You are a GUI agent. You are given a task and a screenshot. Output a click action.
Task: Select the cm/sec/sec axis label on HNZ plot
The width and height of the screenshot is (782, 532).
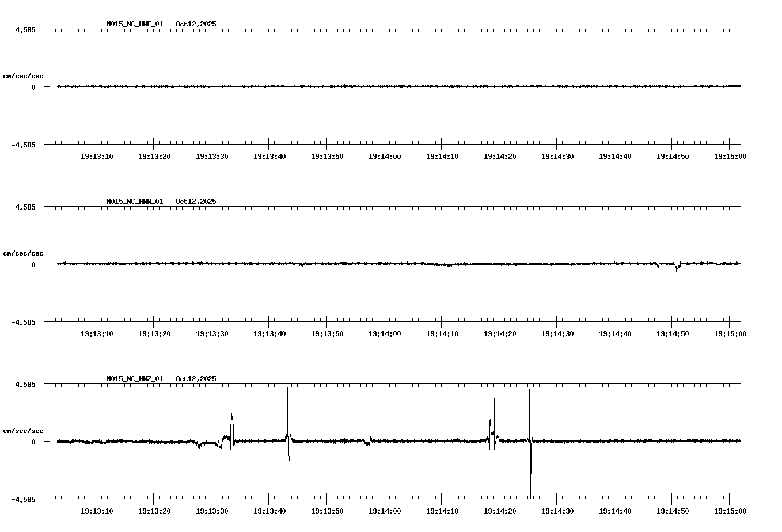tap(23, 430)
